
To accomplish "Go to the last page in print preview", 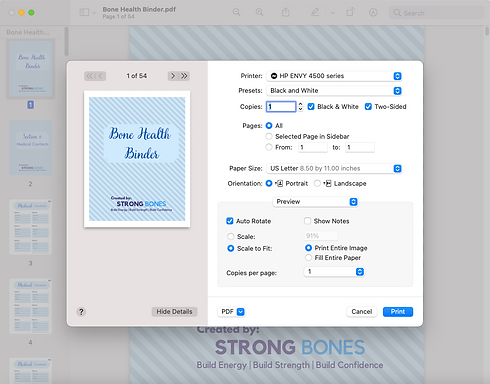I will (x=184, y=76).
